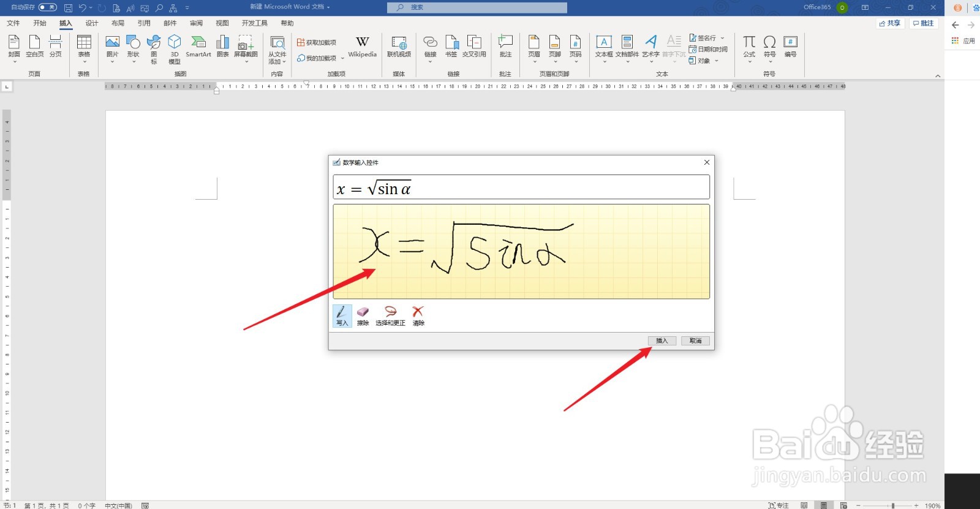Screen dimensions: 980x509
Task: Open Wikipedia add-in
Action: 362,47
